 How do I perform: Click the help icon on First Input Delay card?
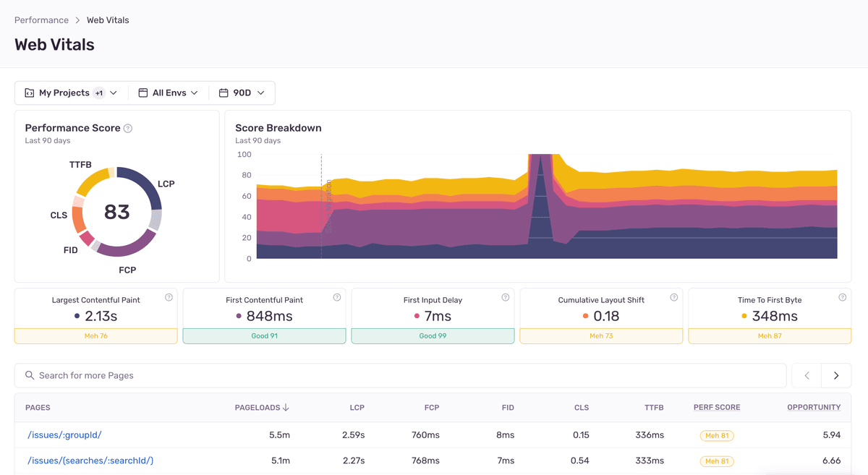tap(506, 296)
